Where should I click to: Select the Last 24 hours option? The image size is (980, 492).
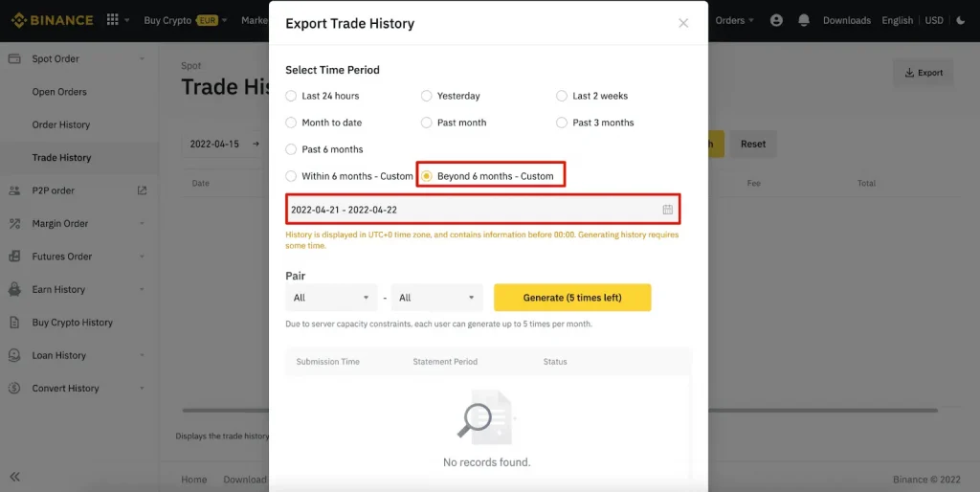pos(292,96)
